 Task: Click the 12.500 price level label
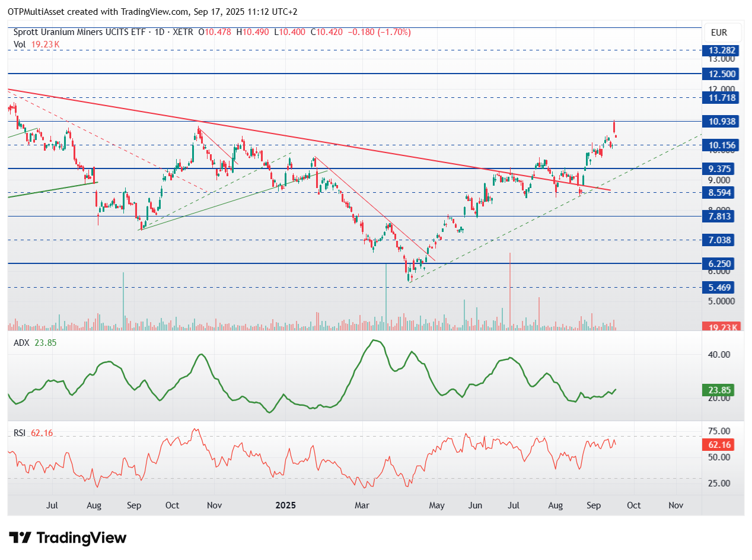click(x=722, y=74)
